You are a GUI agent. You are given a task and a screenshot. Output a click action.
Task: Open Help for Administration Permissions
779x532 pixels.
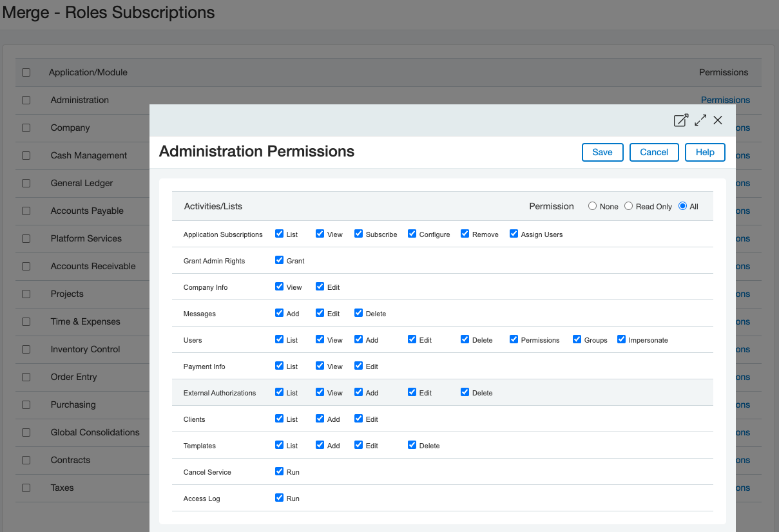pyautogui.click(x=705, y=152)
